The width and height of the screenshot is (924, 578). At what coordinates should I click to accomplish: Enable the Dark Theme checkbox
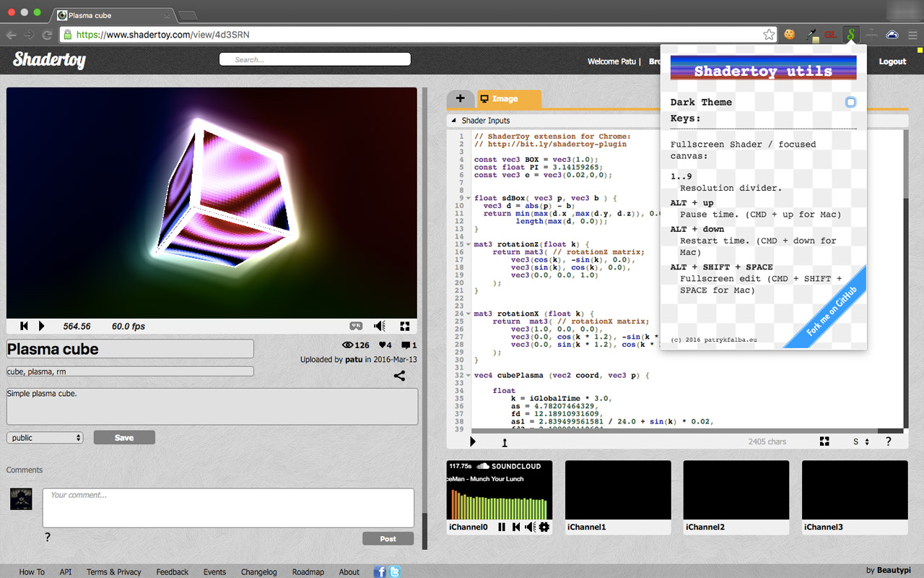pos(849,103)
